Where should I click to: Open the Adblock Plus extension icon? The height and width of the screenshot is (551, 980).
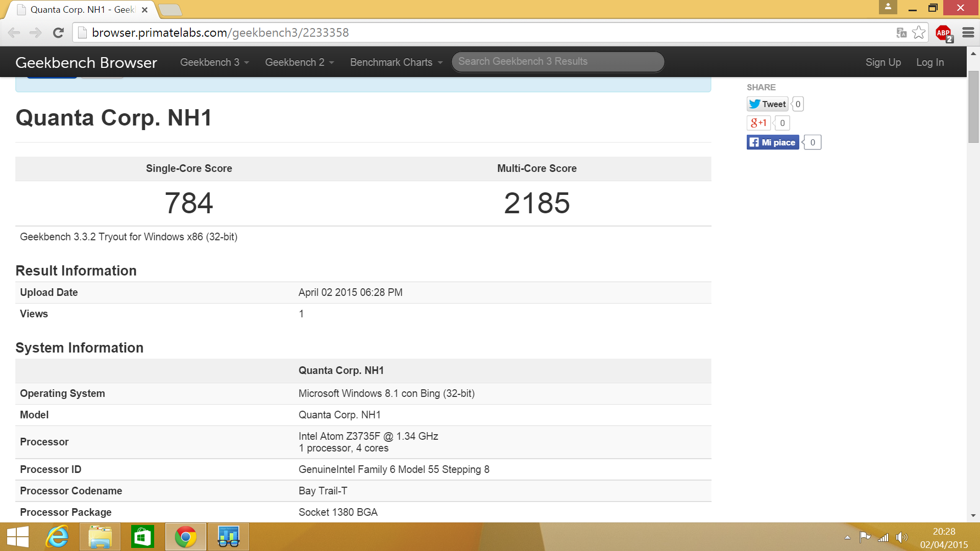(943, 33)
